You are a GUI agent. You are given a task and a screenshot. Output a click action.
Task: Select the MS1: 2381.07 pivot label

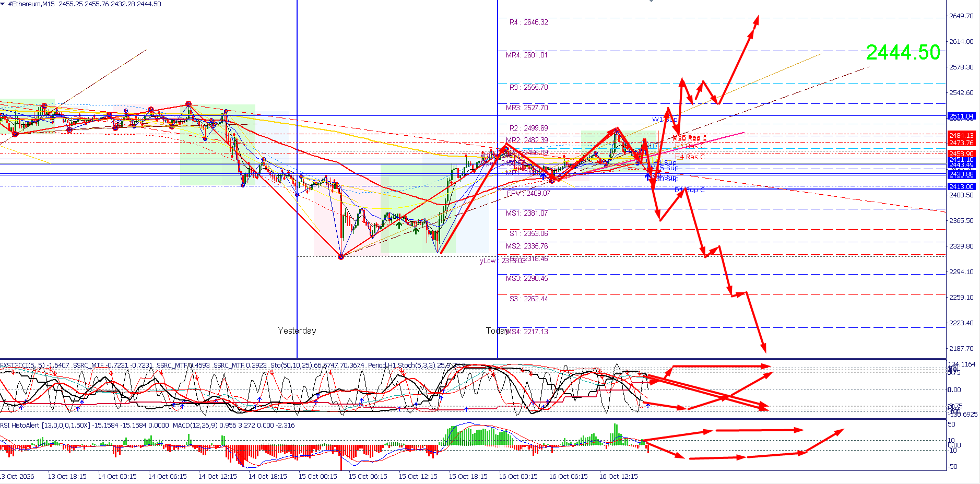coord(527,213)
